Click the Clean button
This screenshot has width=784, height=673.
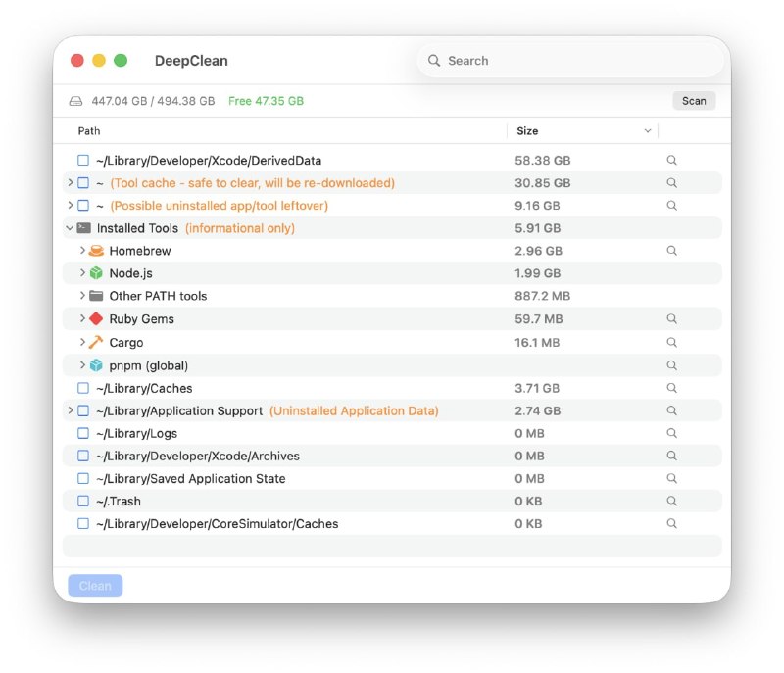point(95,586)
